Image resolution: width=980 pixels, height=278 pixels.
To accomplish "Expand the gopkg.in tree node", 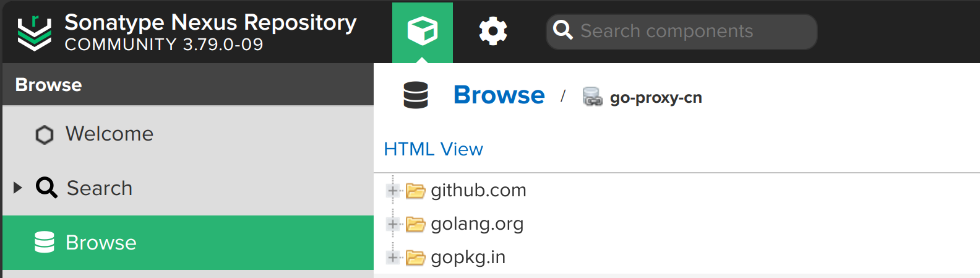I will [392, 258].
